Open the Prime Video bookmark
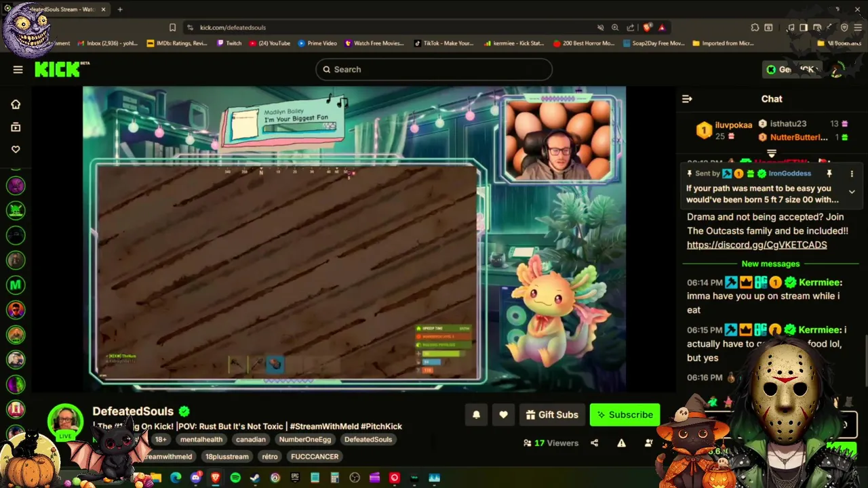Screen dimensions: 868x488 (x=317, y=43)
